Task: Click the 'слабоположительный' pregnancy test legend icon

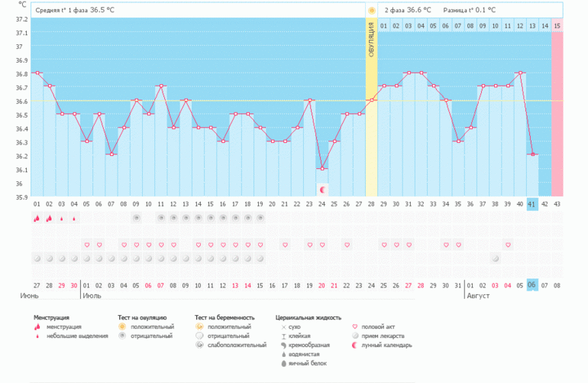Action: [x=199, y=345]
